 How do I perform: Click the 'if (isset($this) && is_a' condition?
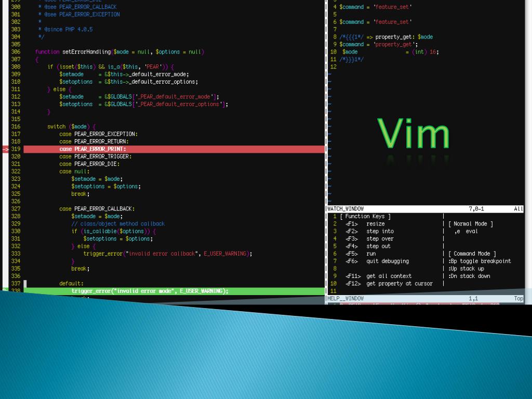point(111,67)
